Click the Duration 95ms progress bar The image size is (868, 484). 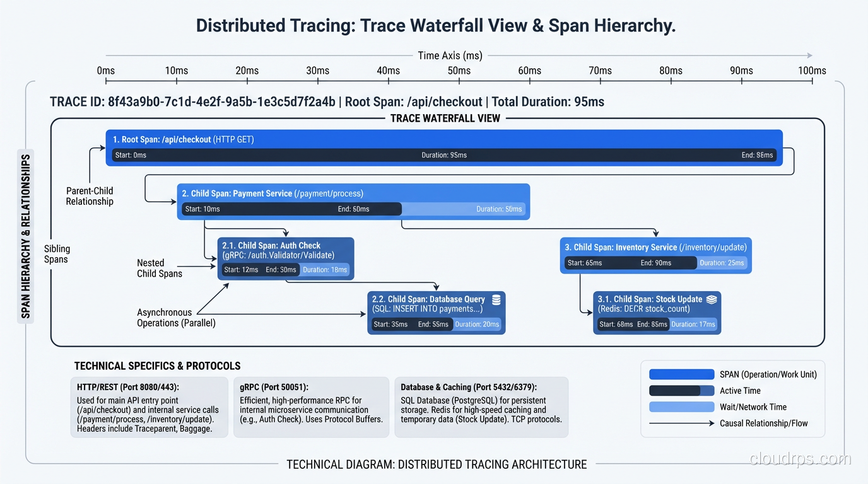pyautogui.click(x=444, y=154)
